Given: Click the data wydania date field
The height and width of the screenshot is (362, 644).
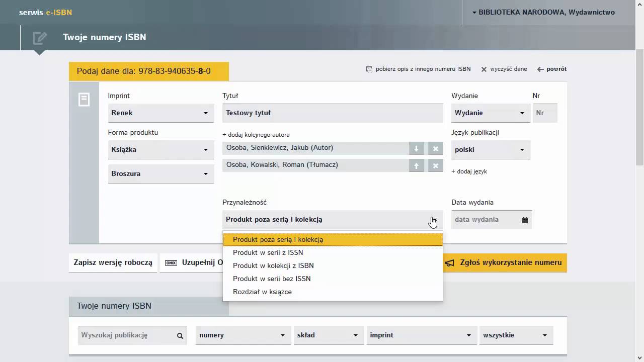Looking at the screenshot, I should [492, 220].
